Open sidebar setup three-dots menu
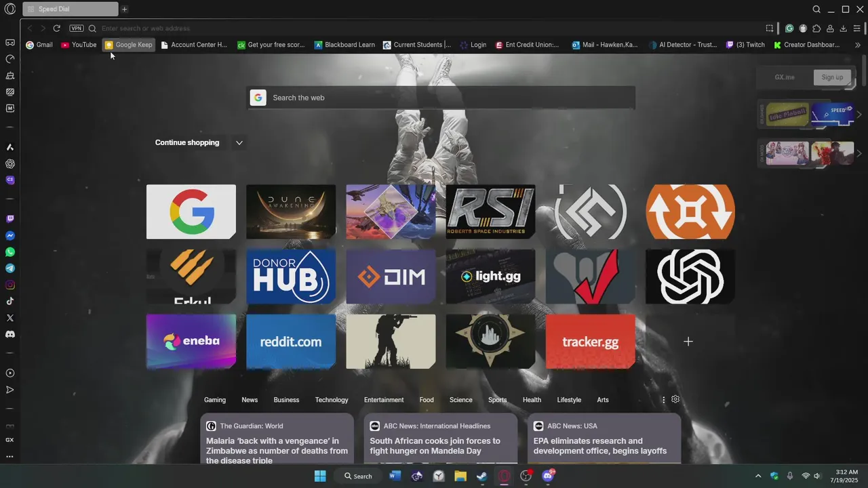Viewport: 868px width, 488px height. tap(9, 456)
